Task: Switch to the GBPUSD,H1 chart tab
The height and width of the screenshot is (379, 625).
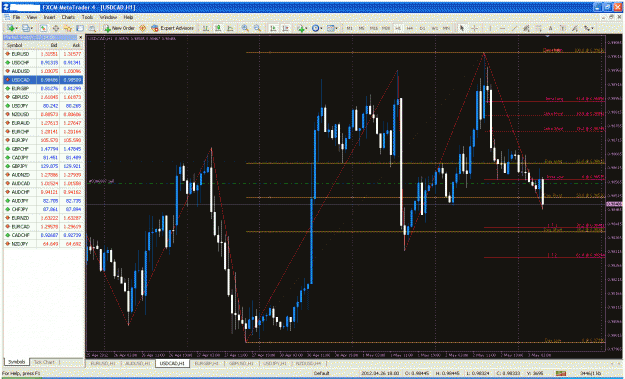Action: click(241, 363)
